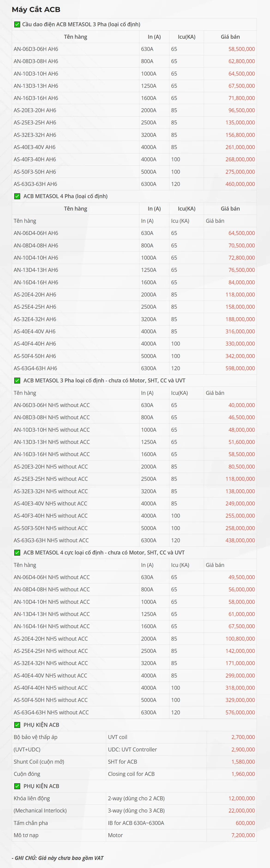270x868 pixels.
Task: Click the 598,000,000 price value
Action: 240,368
